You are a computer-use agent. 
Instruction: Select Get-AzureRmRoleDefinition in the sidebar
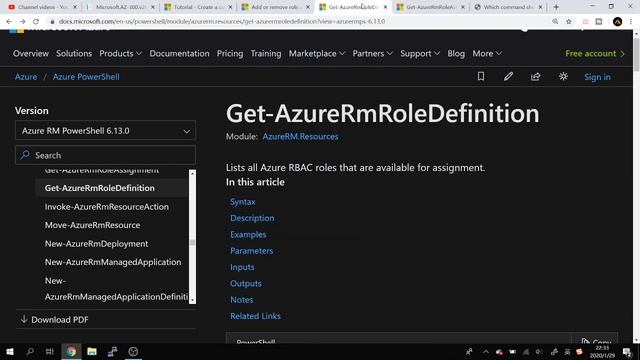100,188
